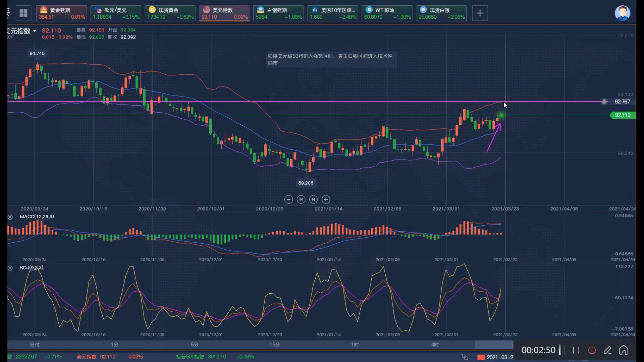Click the China flag icon in status bar
The height and width of the screenshot is (362, 644).
click(481, 357)
